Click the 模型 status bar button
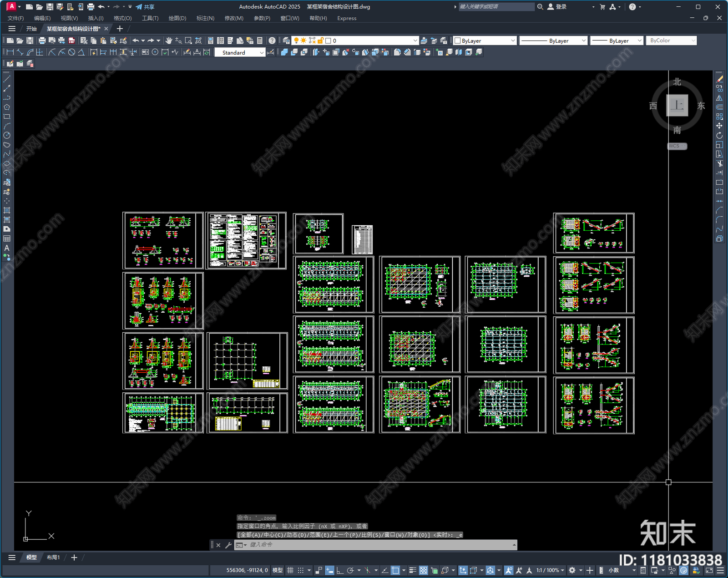Image resolution: width=728 pixels, height=578 pixels. point(278,570)
